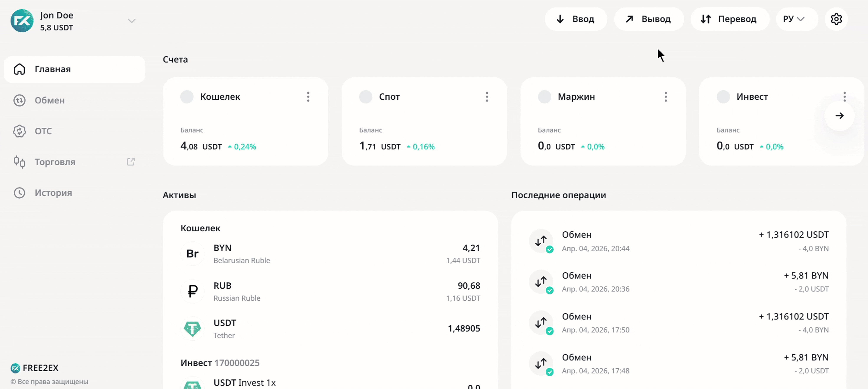The width and height of the screenshot is (868, 389).
Task: Select the Маржин account circle
Action: (544, 97)
